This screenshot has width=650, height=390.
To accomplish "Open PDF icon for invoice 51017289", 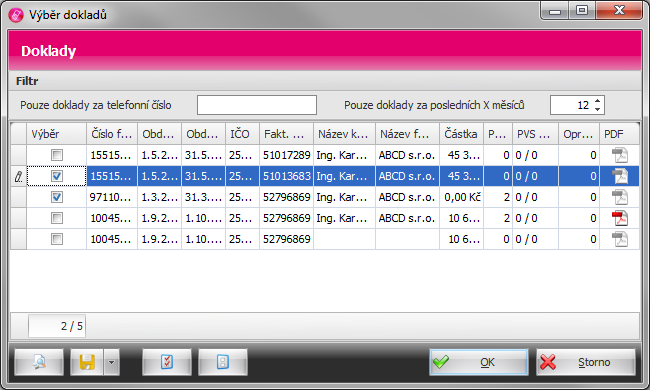I will pyautogui.click(x=620, y=155).
